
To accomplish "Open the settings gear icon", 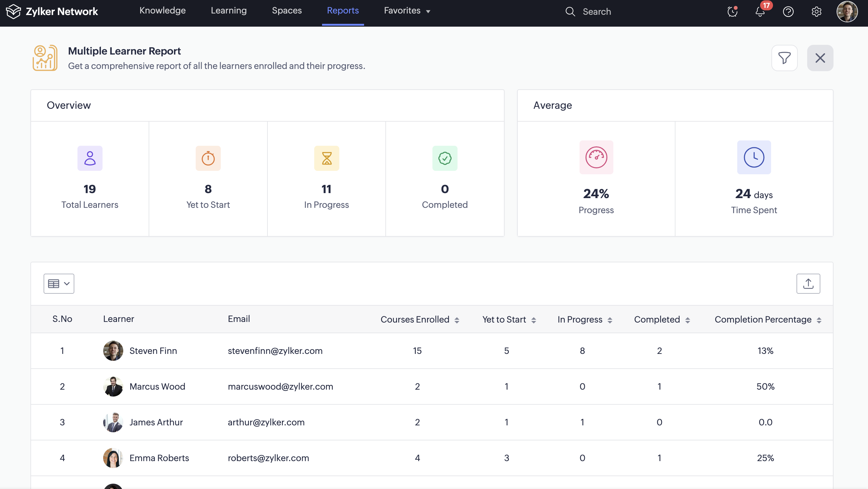I will point(816,12).
